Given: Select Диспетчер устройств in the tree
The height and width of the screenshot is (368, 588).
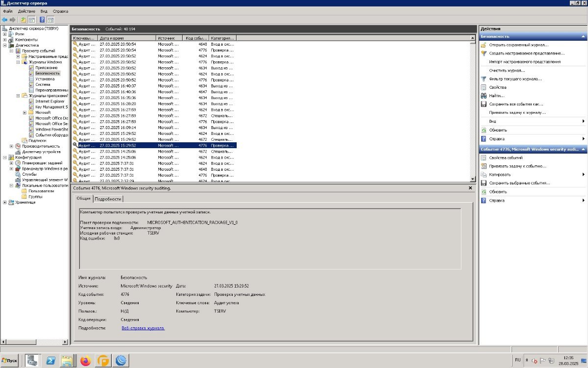Looking at the screenshot, I should (x=41, y=152).
